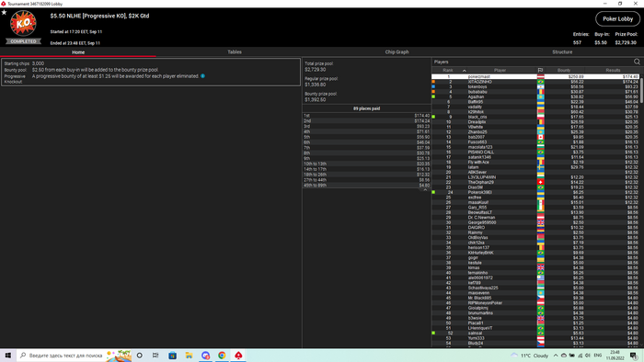Image resolution: width=644 pixels, height=362 pixels.
Task: Select player PISANO CALL row
Action: tap(535, 153)
